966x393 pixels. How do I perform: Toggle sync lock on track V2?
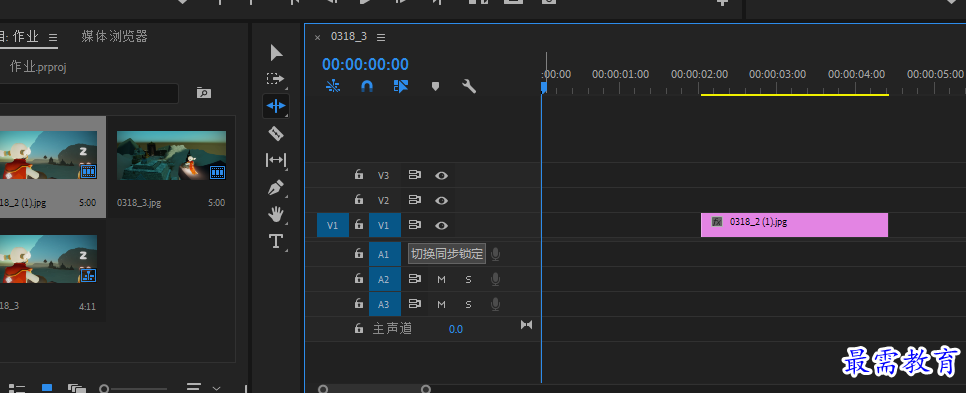[x=415, y=200]
